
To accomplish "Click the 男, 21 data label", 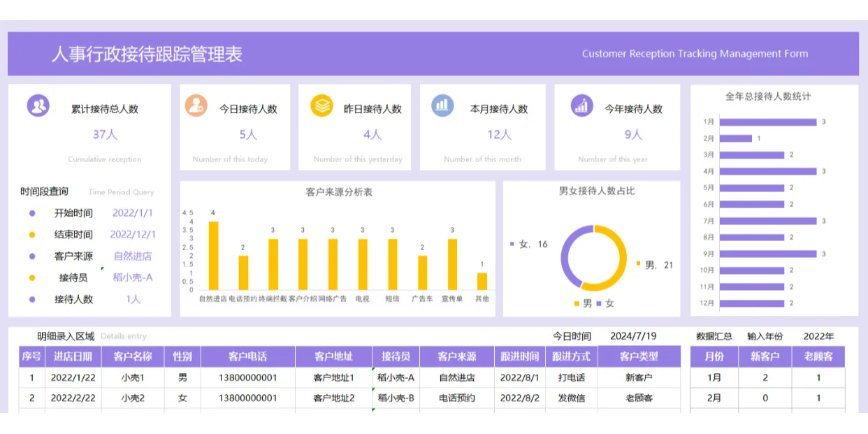I will (659, 265).
